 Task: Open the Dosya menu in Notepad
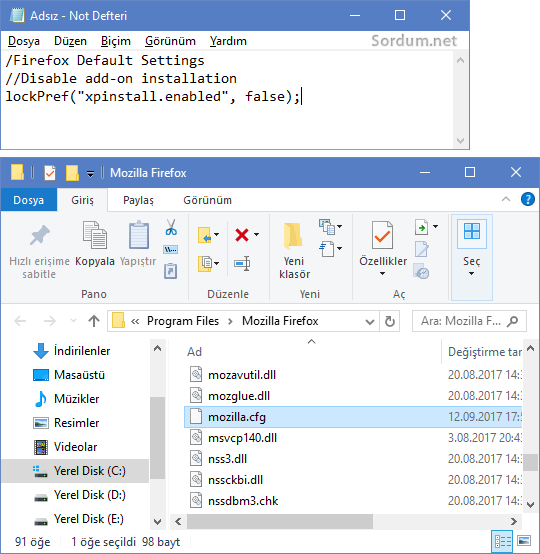coord(24,41)
